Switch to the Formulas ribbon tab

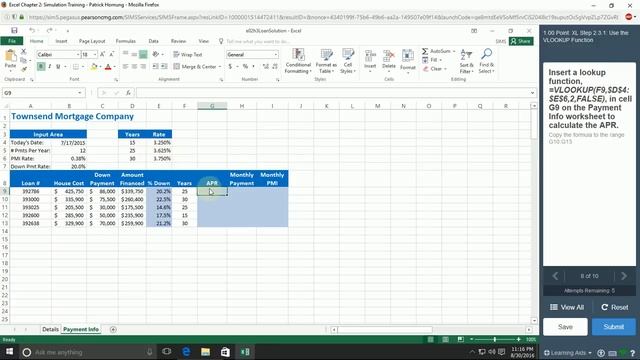tap(126, 41)
